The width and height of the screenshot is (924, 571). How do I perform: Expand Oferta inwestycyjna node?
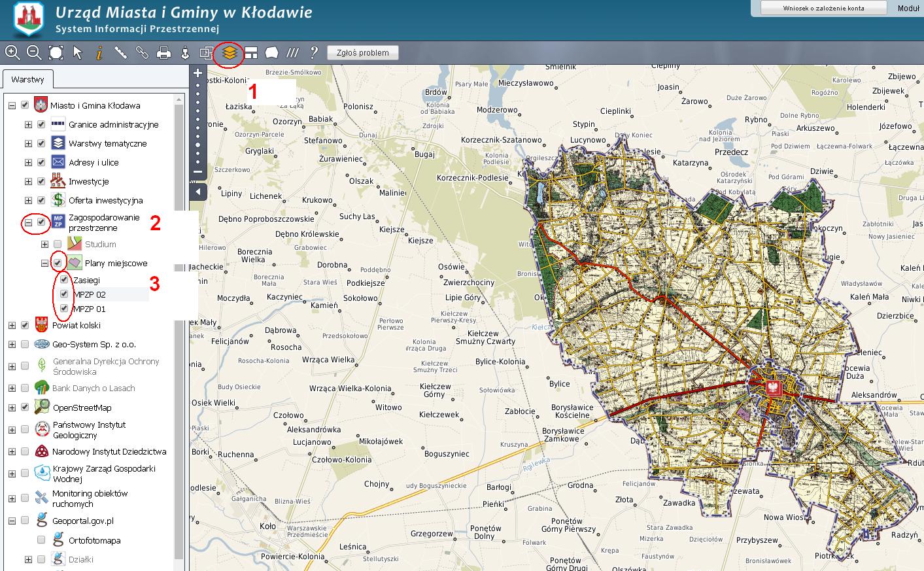(28, 200)
